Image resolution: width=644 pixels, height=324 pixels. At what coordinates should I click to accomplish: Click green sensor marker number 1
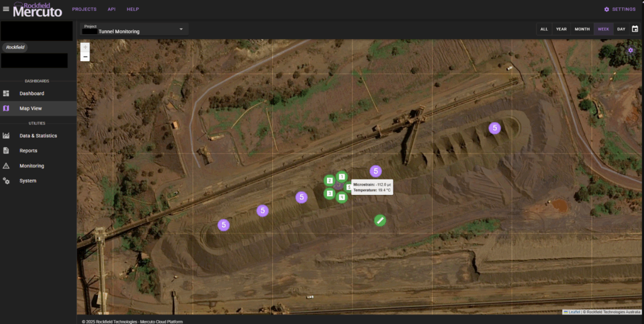point(341,177)
